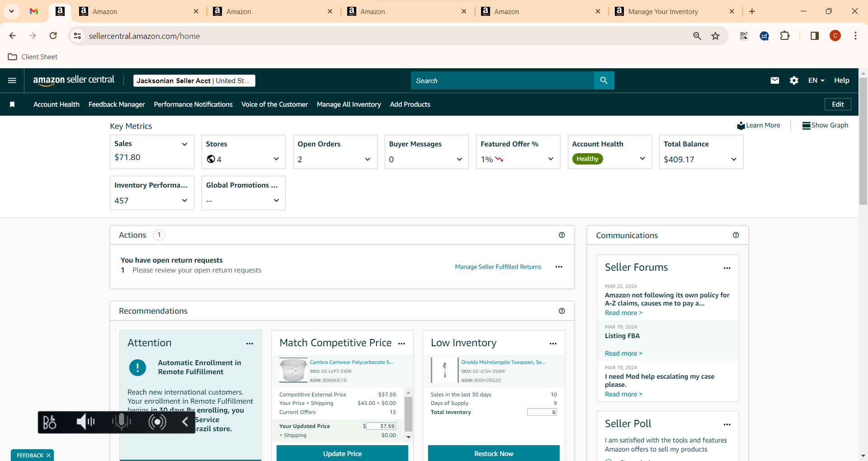The width and height of the screenshot is (868, 461).
Task: Open the Cambro Camwear Polycarbonate product link
Action: coord(352,362)
